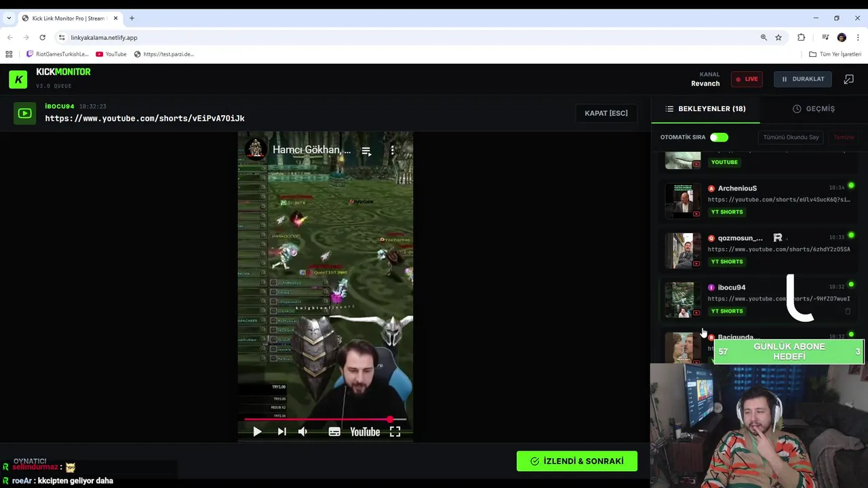The width and height of the screenshot is (868, 488).
Task: Close the player with Kapat [ESC]
Action: click(x=606, y=113)
